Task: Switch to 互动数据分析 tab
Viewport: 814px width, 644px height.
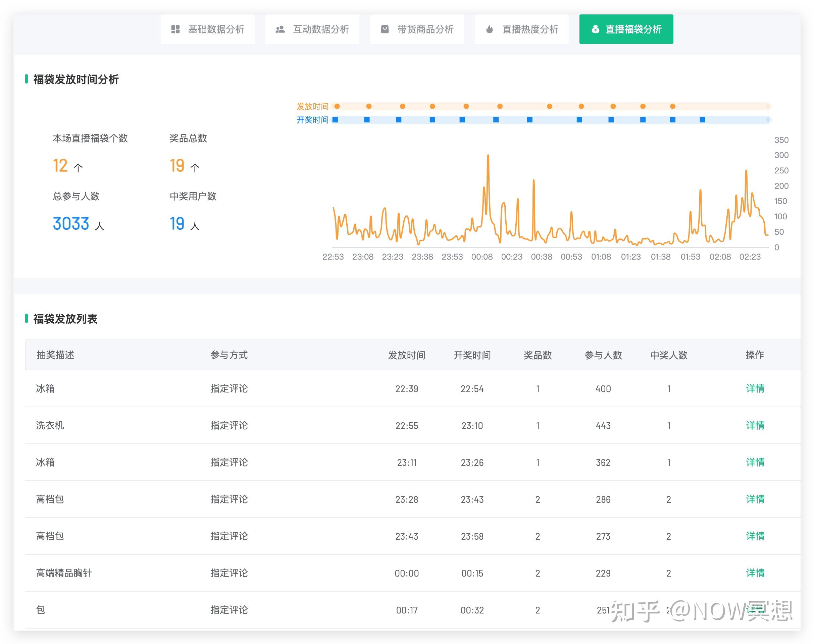Action: click(x=312, y=30)
